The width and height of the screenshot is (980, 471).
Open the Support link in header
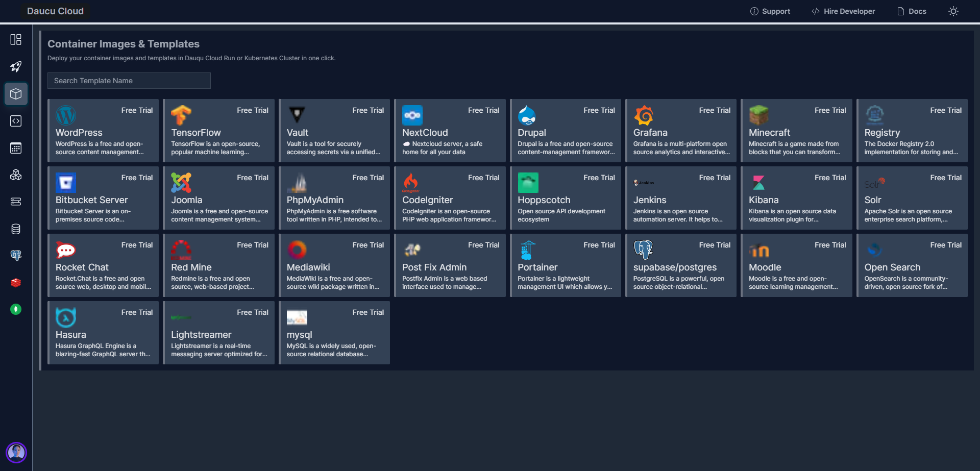[x=770, y=11]
